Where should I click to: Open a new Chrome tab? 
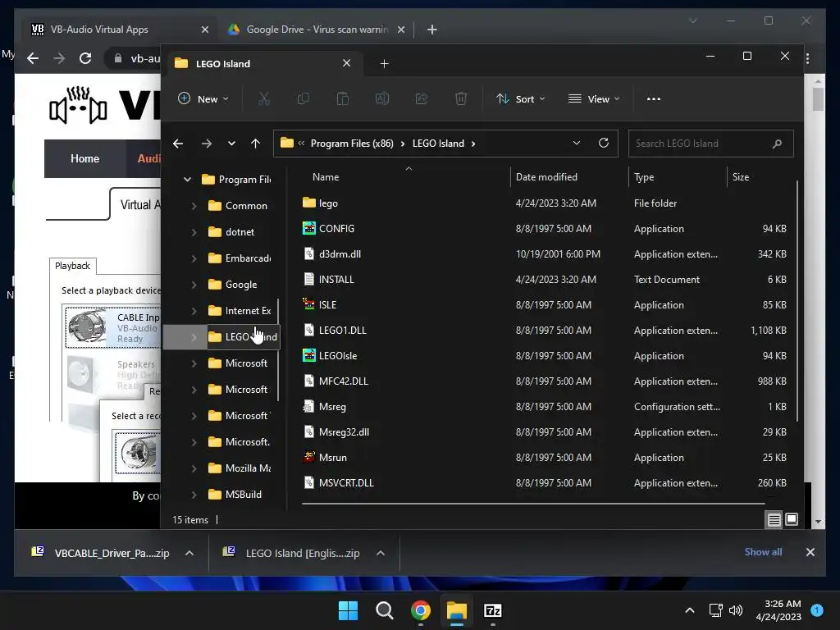click(432, 30)
